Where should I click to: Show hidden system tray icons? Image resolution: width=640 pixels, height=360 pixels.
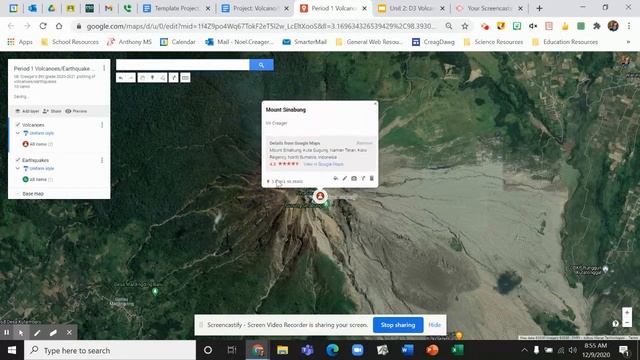[524, 350]
